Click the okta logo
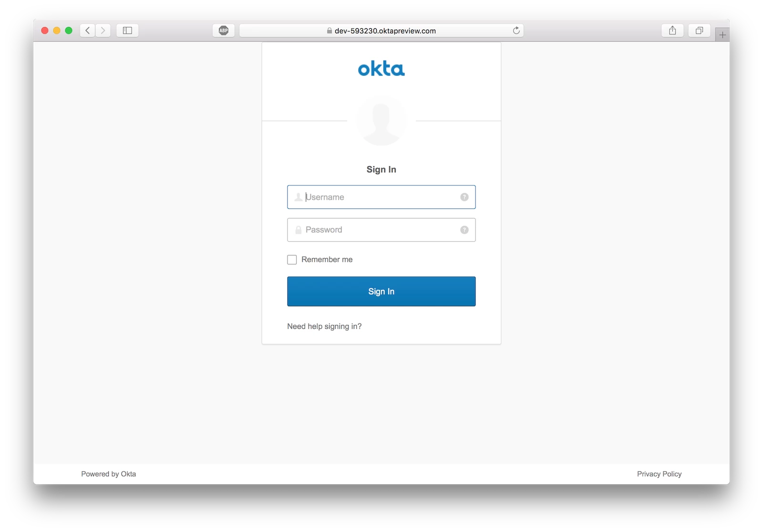Viewport: 763px width, 532px height. [x=381, y=69]
